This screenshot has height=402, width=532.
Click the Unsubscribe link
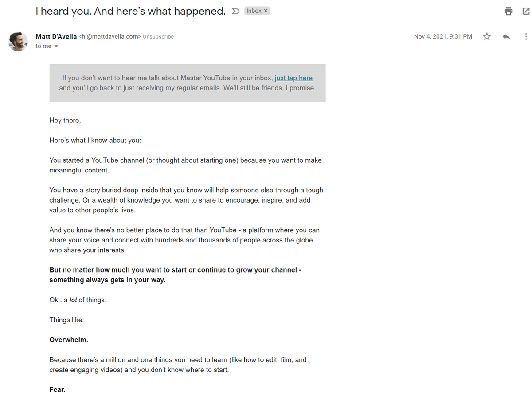coord(158,37)
